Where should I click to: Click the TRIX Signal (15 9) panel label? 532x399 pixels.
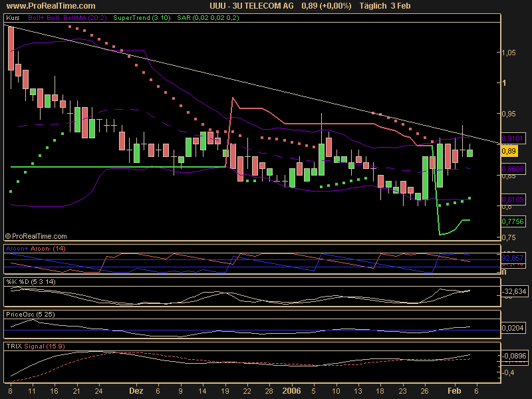(35, 346)
